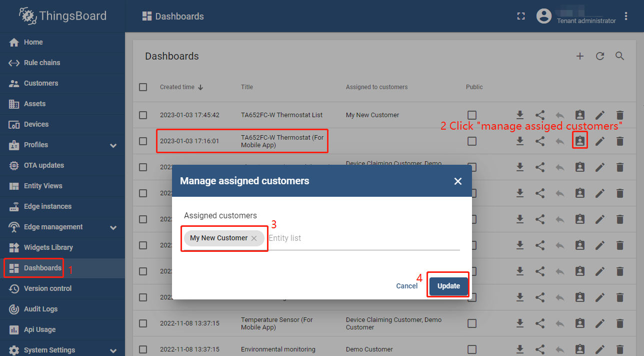Edit the TA652FC-W Thermostat List dashboard

[600, 115]
